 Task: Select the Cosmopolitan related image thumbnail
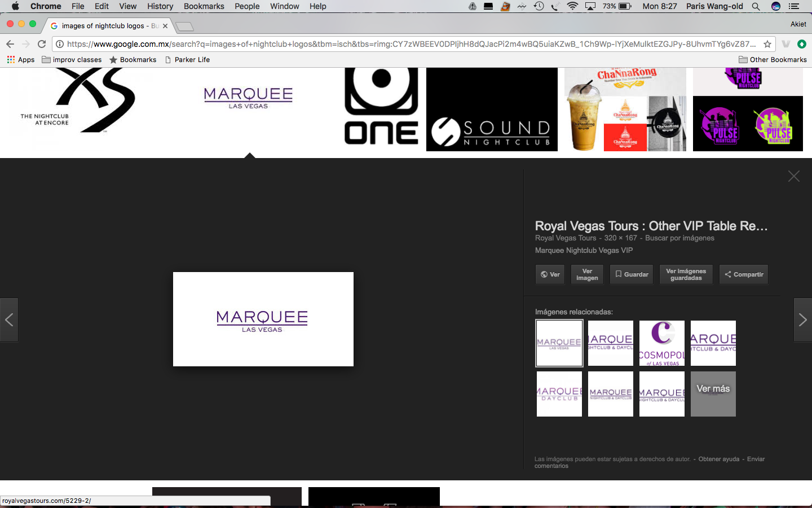point(661,343)
